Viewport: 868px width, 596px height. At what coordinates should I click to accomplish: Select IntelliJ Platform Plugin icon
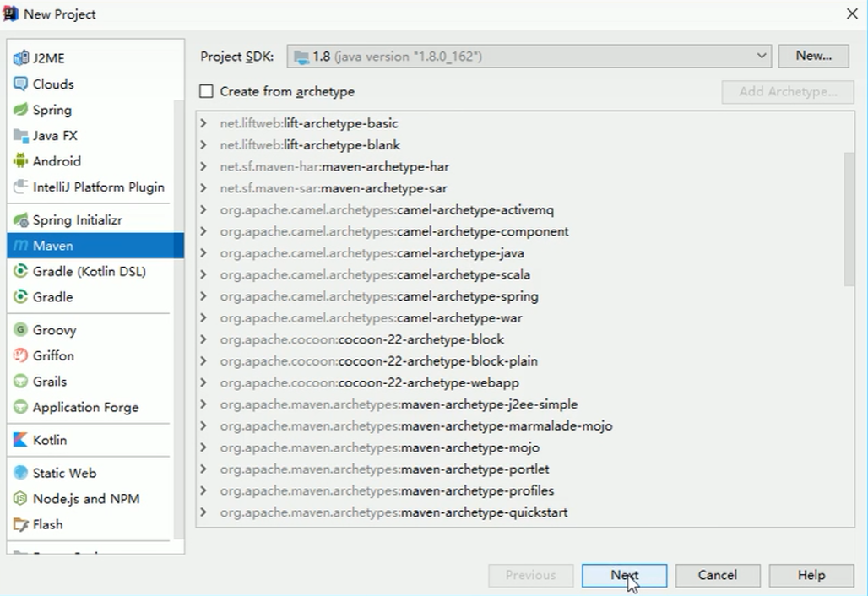[x=20, y=187]
